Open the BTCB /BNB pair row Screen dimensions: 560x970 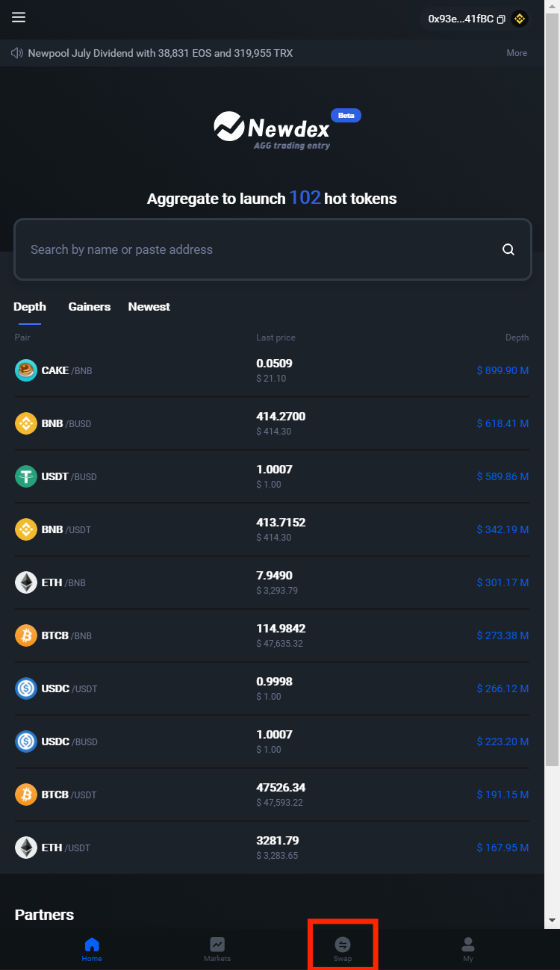273,635
